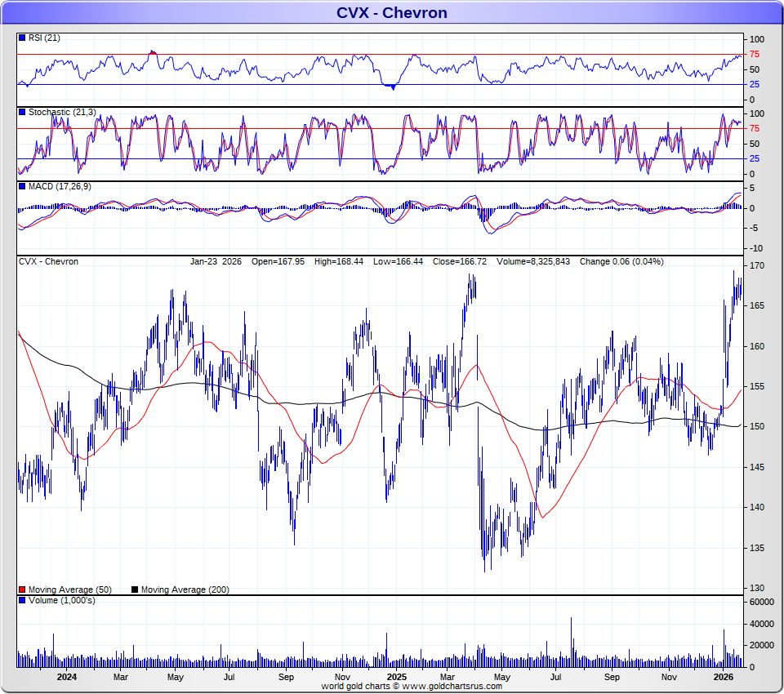
Task: Click the 140 price axis label
Action: tap(757, 507)
